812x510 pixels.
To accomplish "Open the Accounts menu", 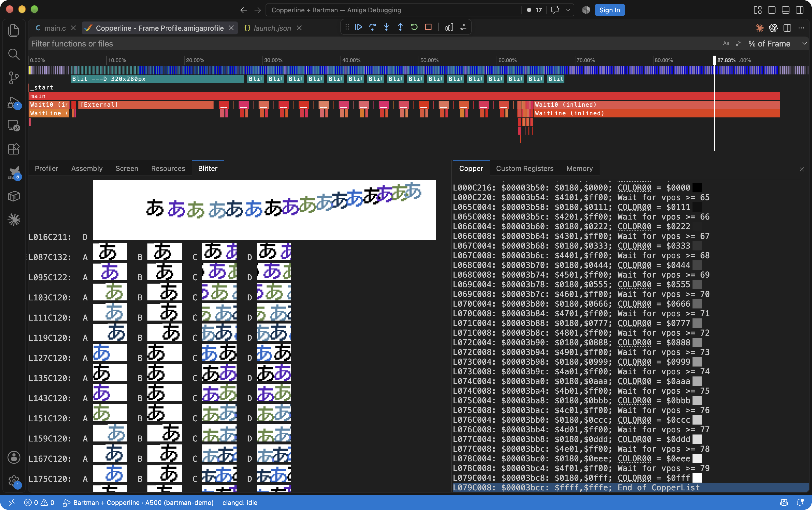I will 13,457.
